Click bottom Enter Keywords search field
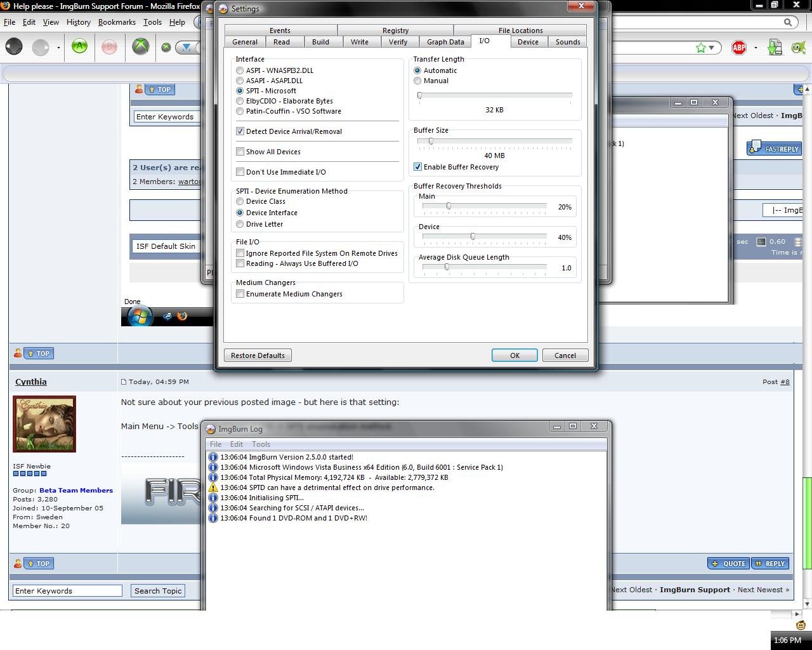This screenshot has width=812, height=650. pyautogui.click(x=67, y=591)
